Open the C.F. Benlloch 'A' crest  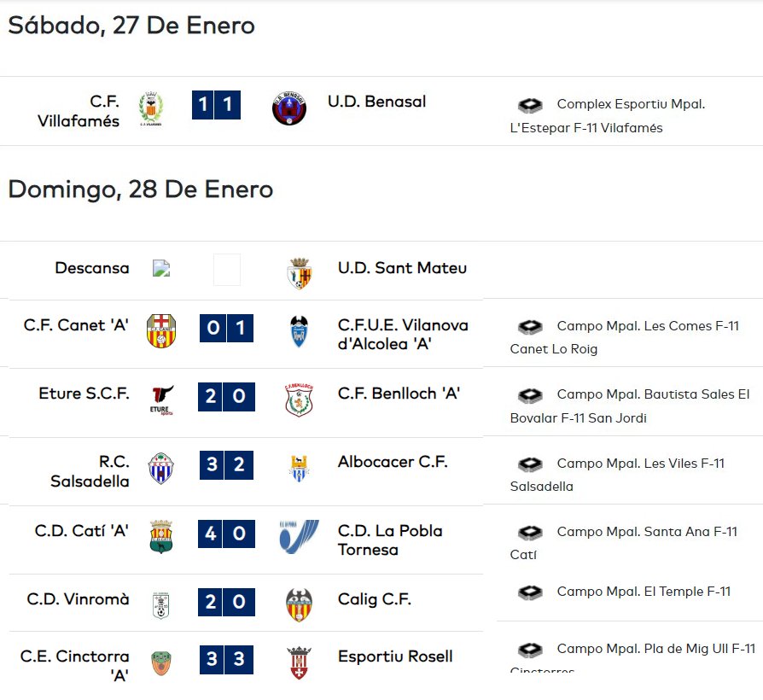click(x=299, y=400)
